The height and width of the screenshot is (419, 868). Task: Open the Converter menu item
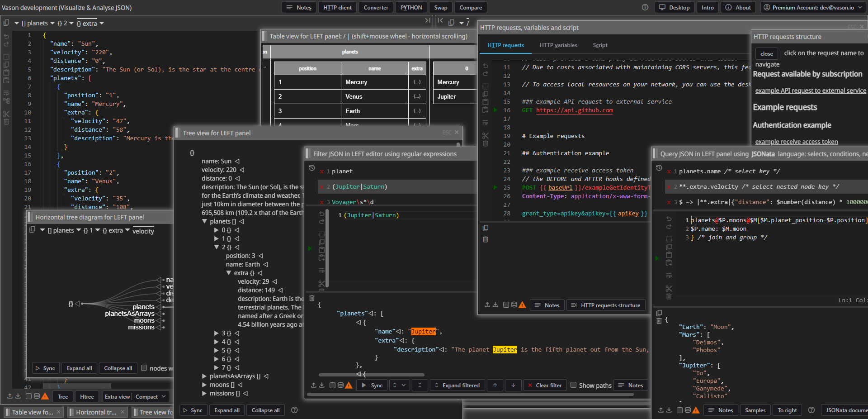click(x=376, y=8)
